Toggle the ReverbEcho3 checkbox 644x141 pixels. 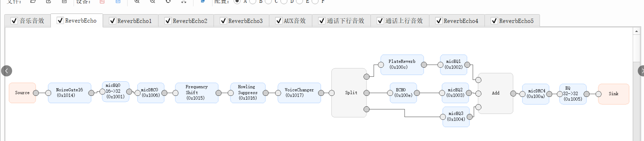click(223, 21)
